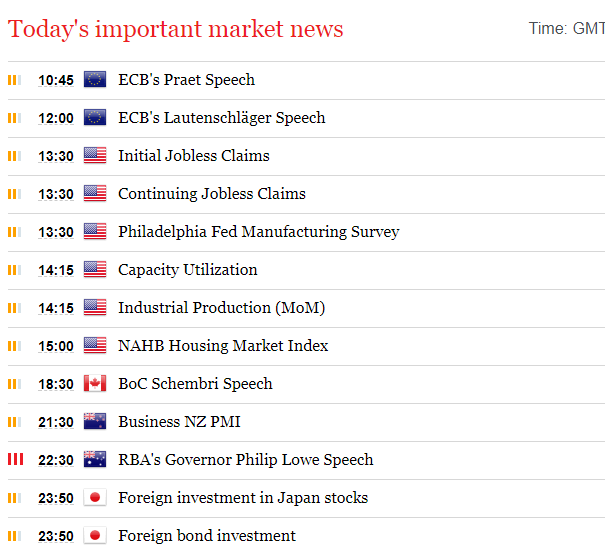Image resolution: width=605 pixels, height=549 pixels.
Task: Click the US flag beside Capacity Utilization
Action: coord(95,269)
